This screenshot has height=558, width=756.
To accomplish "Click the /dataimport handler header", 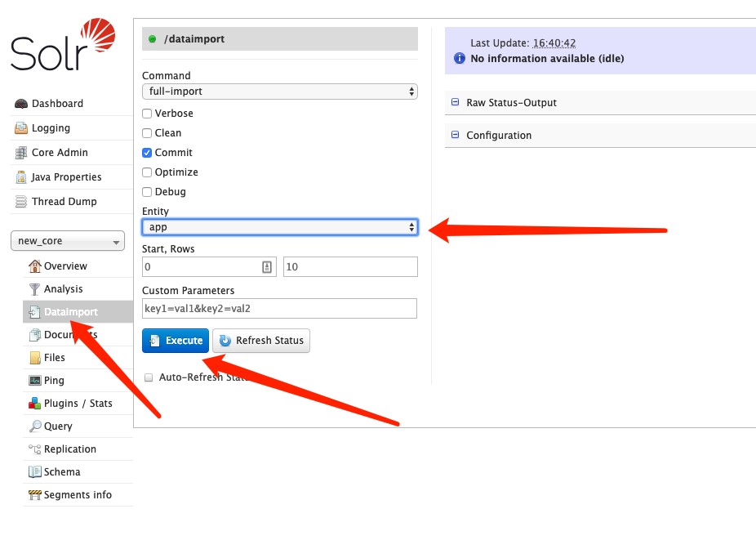I will click(280, 39).
